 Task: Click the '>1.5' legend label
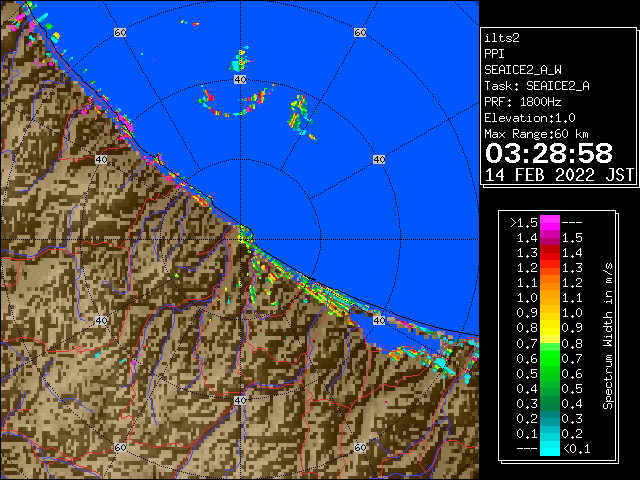click(x=523, y=223)
